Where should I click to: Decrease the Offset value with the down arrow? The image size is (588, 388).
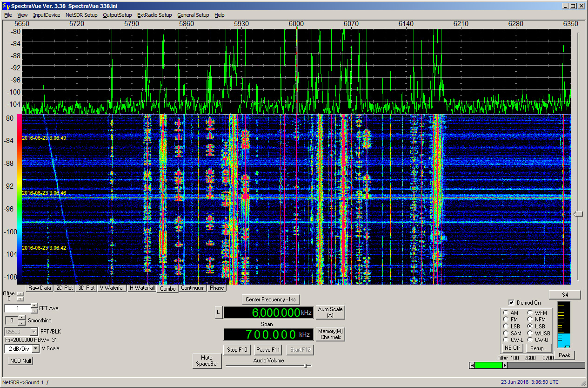coord(20,299)
